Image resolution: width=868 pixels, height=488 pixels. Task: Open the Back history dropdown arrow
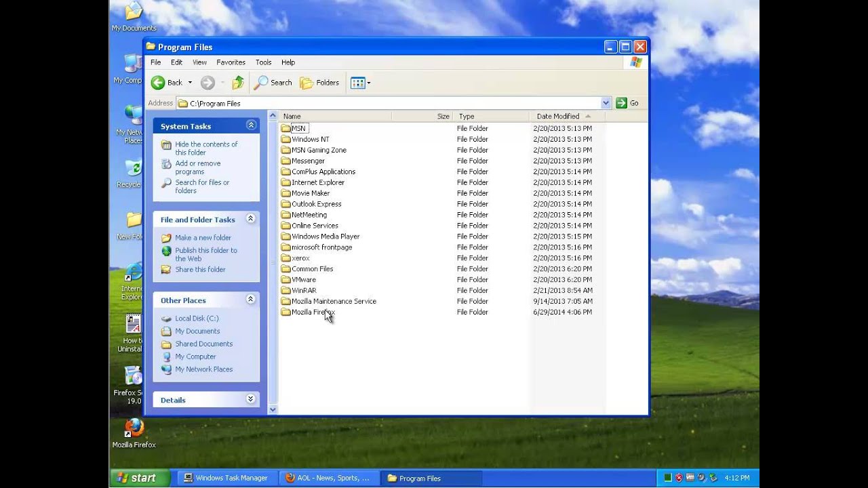click(190, 83)
